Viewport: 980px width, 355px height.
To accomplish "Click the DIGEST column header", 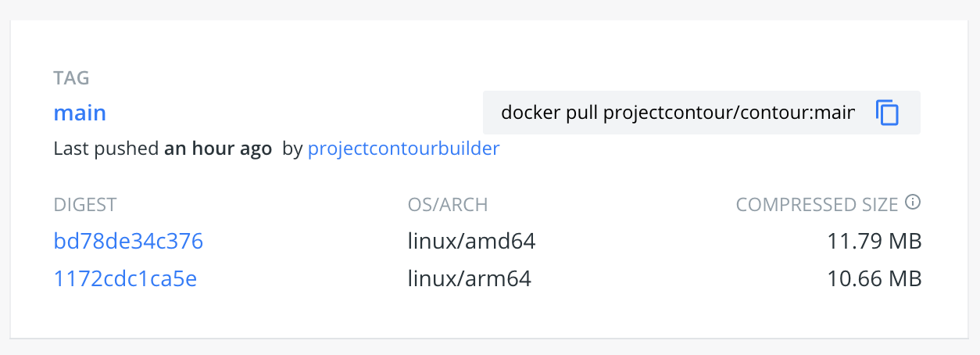I will point(84,205).
